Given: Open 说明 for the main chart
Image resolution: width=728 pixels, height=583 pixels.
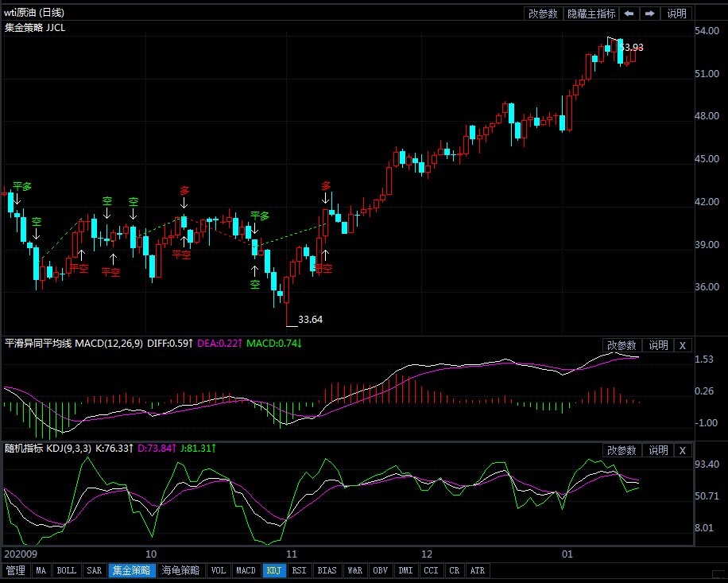Looking at the screenshot, I should [676, 14].
